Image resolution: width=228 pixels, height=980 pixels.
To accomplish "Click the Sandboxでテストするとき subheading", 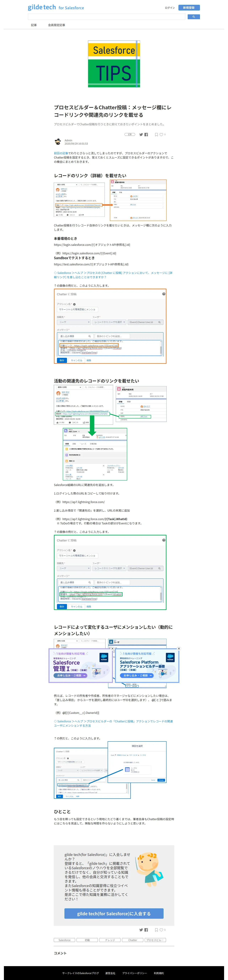I will click(74, 258).
